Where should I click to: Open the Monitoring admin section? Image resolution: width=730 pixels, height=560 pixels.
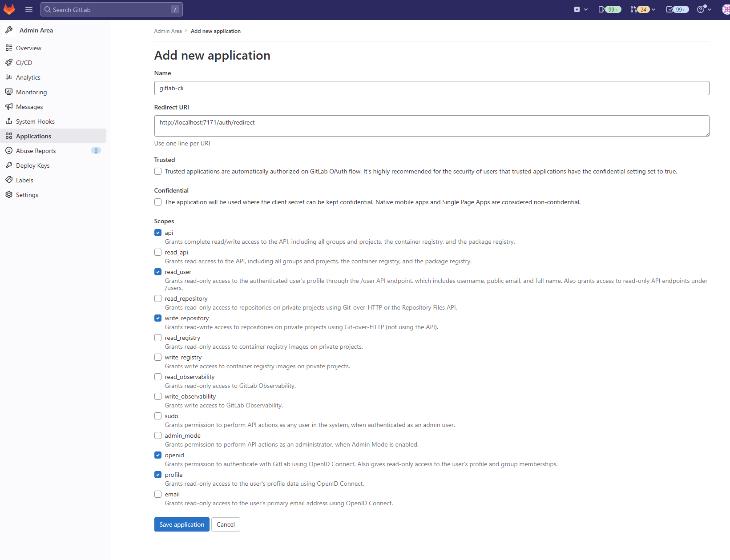(x=31, y=92)
